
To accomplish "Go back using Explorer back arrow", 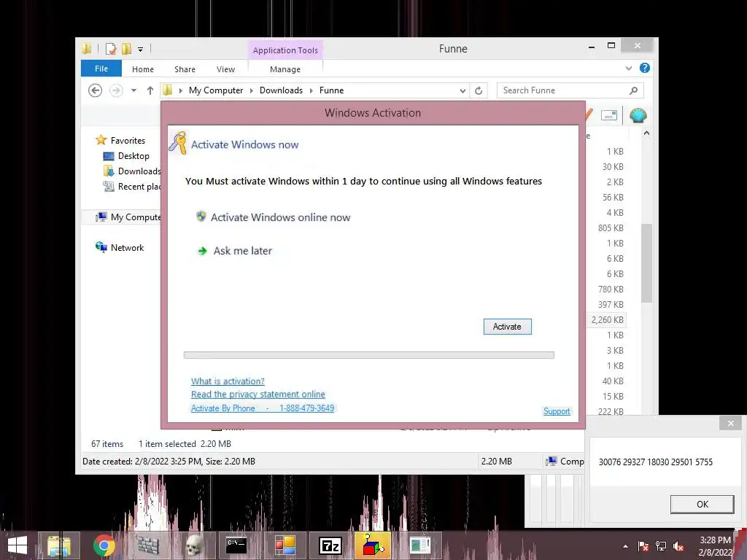I will click(96, 90).
